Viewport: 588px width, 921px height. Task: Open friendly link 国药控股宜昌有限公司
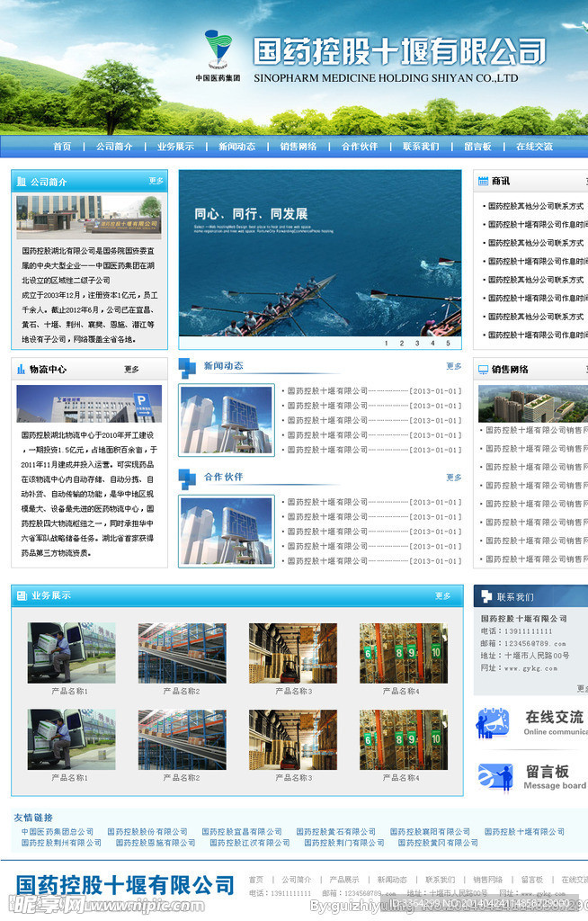click(242, 832)
